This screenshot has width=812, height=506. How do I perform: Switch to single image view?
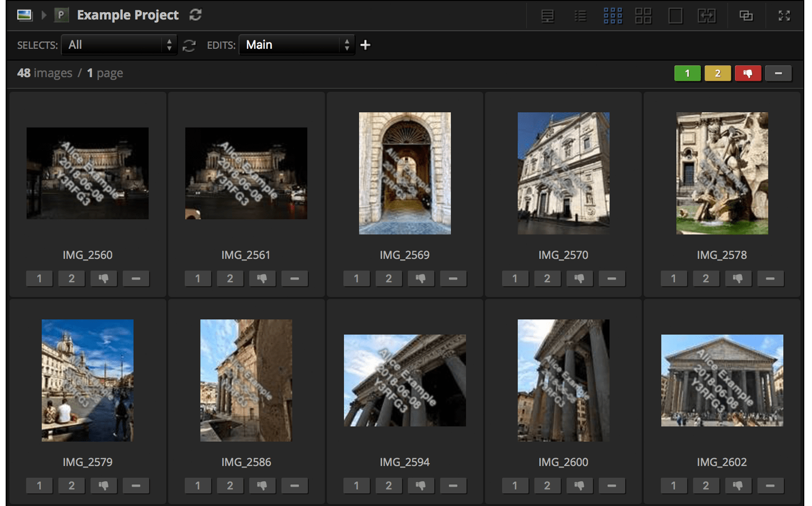[x=675, y=16]
